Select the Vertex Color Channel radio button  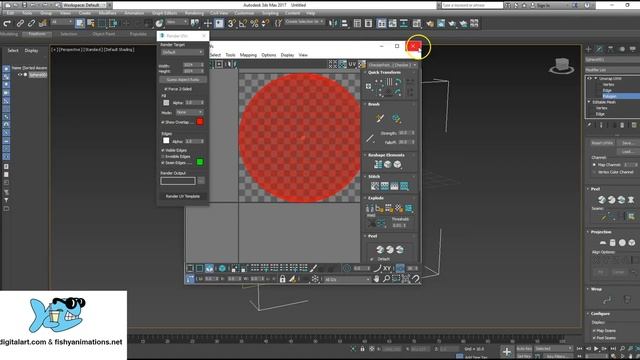594,172
